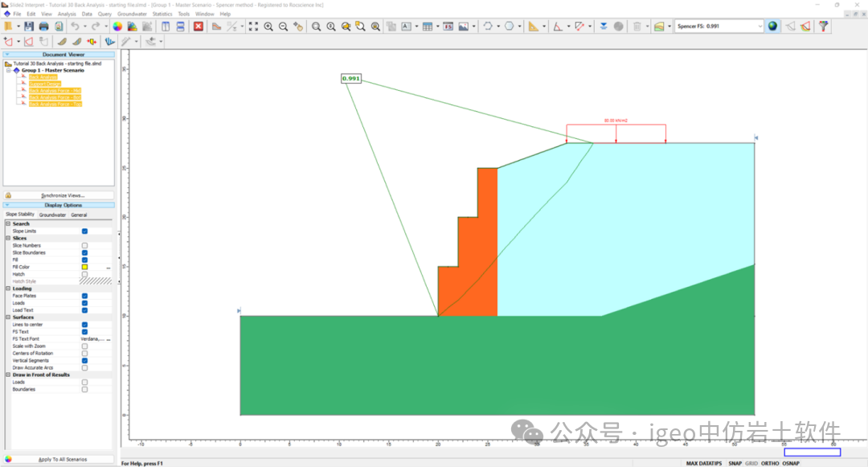The height and width of the screenshot is (467, 868).
Task: Click the funnel filter surfaces icon
Action: click(x=824, y=27)
